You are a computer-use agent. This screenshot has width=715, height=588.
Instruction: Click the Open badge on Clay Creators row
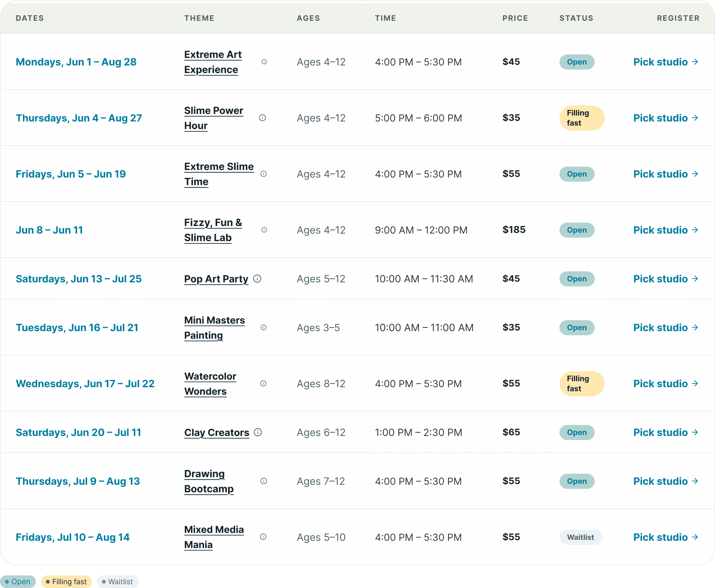point(577,433)
